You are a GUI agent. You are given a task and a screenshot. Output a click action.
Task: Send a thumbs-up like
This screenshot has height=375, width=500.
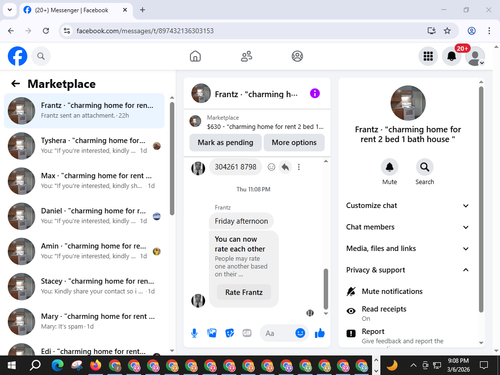(x=320, y=333)
